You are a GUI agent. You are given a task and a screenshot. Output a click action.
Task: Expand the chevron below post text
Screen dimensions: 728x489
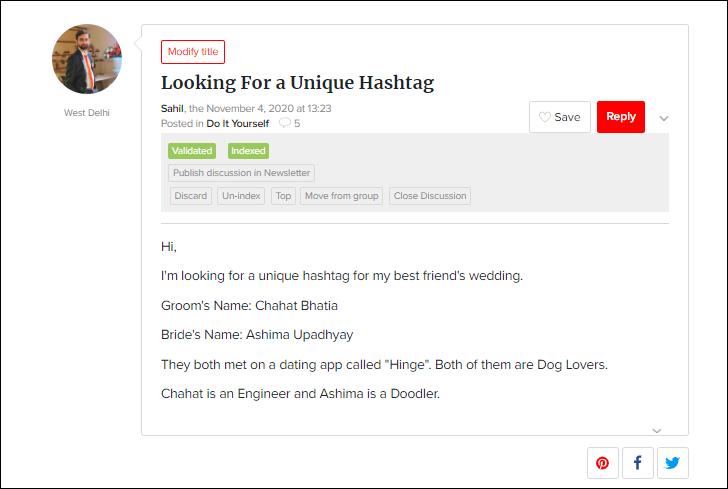(x=656, y=430)
